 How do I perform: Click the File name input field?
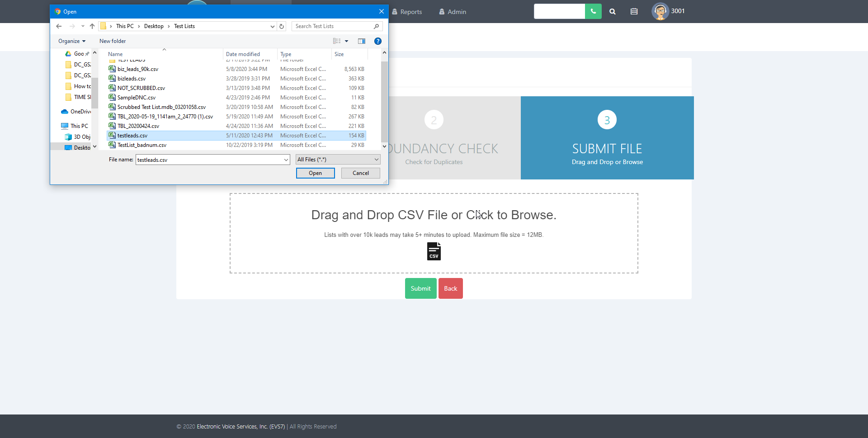coord(209,160)
